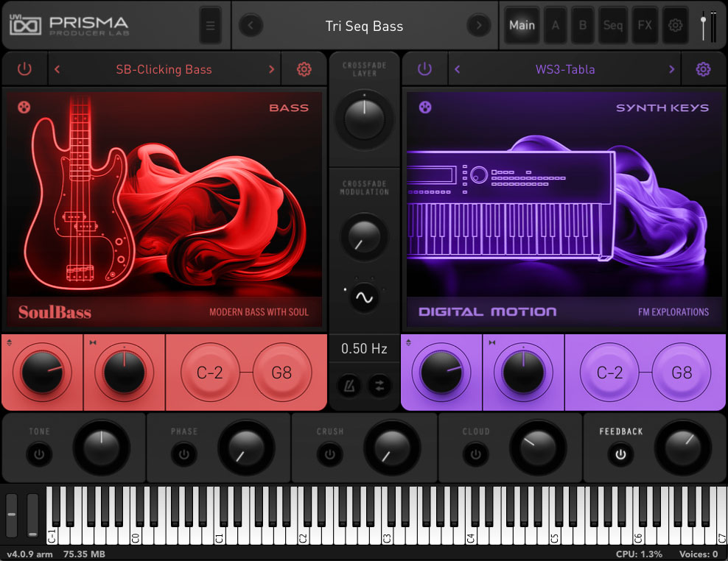Viewport: 728px width, 561px height.
Task: Select the sine wave LFO shape icon
Action: point(364,297)
